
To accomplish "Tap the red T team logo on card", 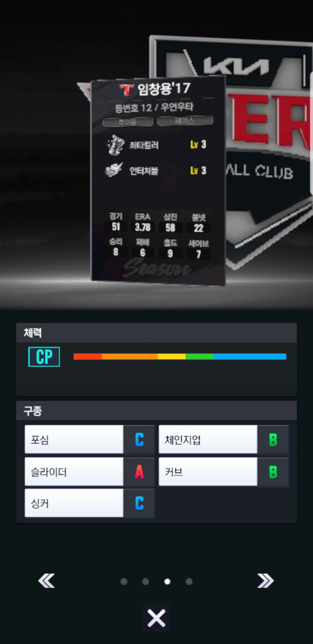I will [127, 90].
